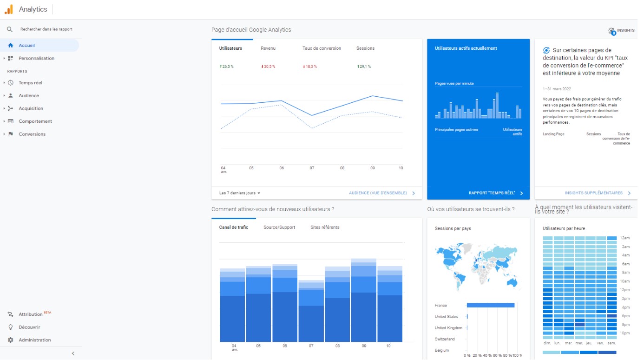Collapse the sidebar with the chevron
The width and height of the screenshot is (644, 360).
point(73,353)
